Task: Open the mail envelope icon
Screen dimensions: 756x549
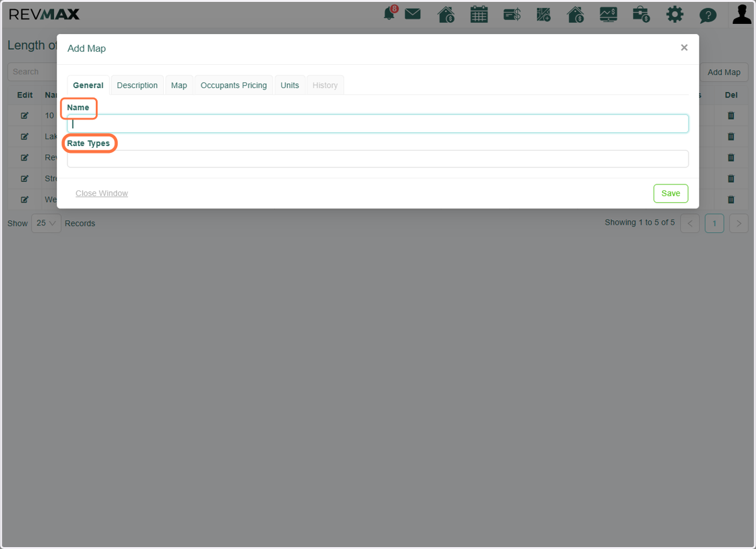Action: (413, 14)
